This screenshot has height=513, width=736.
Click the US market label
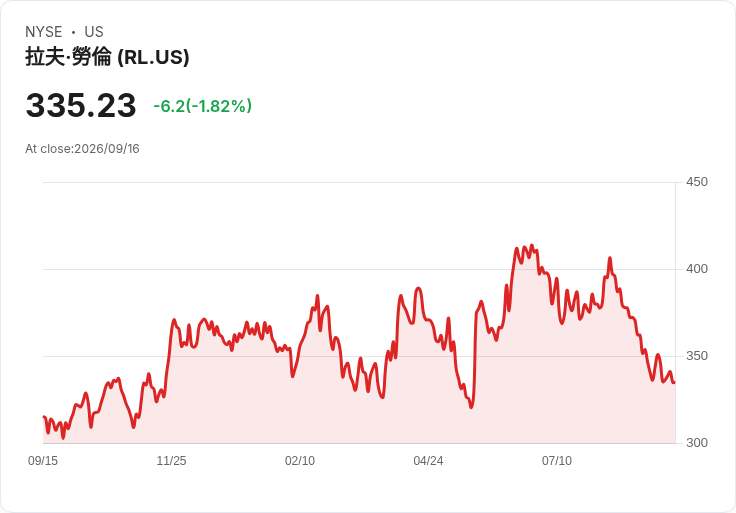(x=94, y=32)
